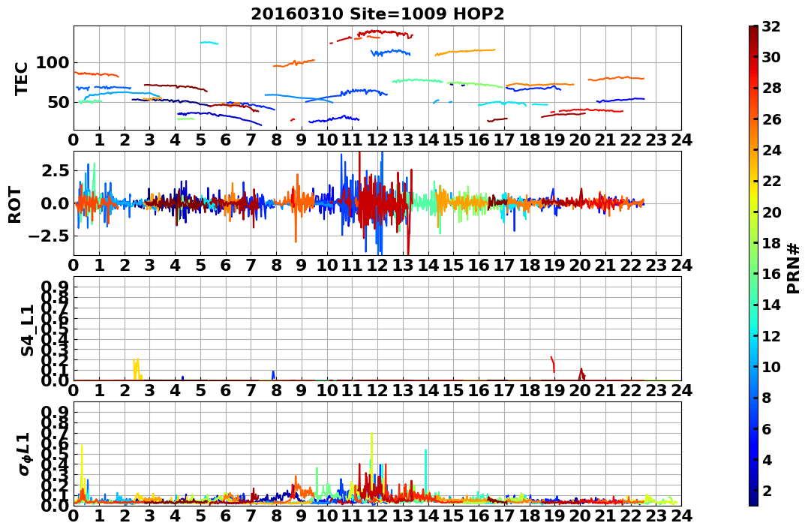This screenshot has height=532, width=808.
Task: Click the colorbar tick label 24
Action: 771,150
